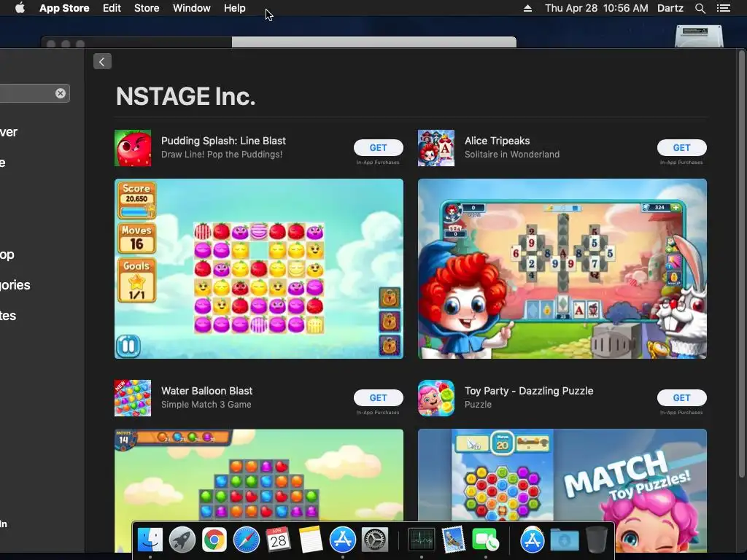
Task: Click the 'Draw Line! Pop the Puddings!' subtitle
Action: [222, 155]
